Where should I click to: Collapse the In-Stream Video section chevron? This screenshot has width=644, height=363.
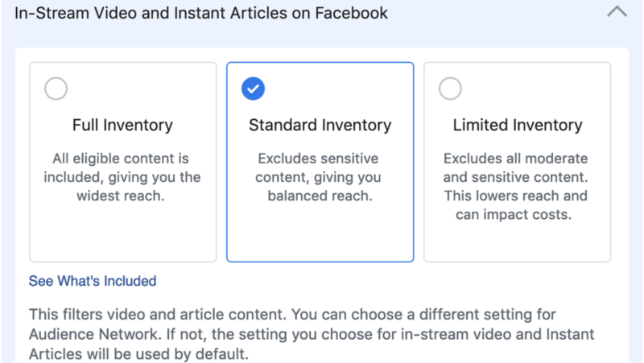point(616,14)
